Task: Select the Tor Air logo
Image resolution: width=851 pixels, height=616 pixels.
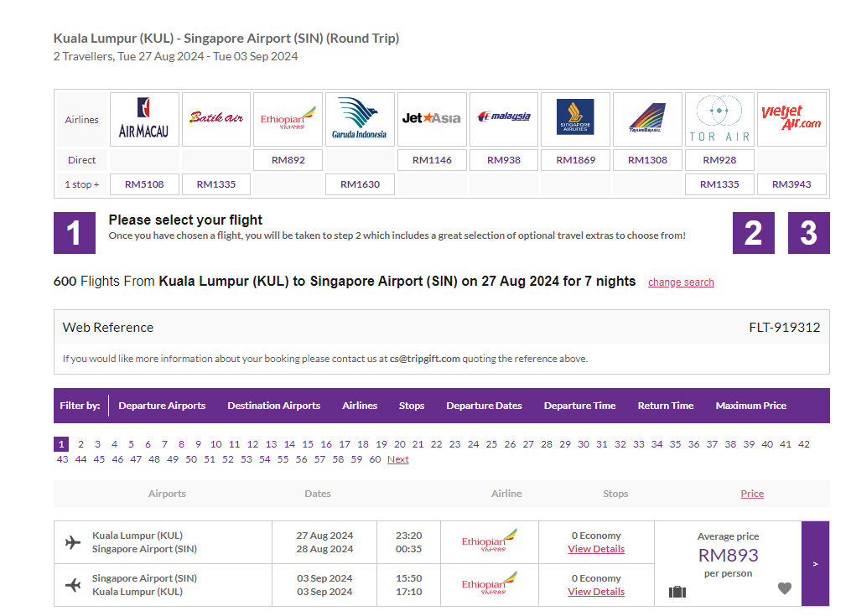Action: (719, 119)
